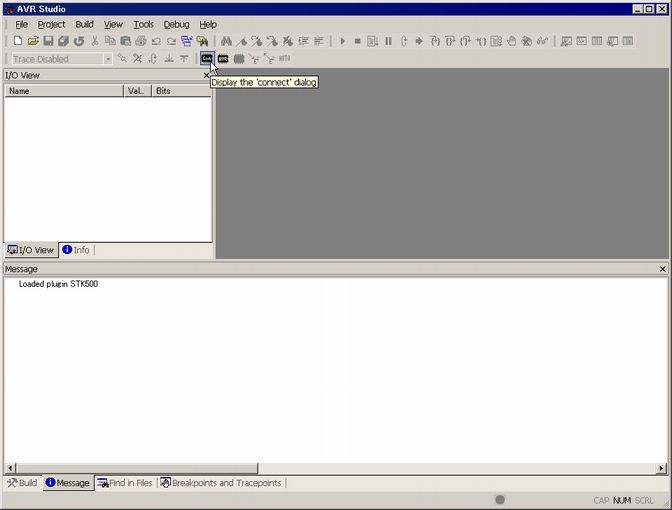
Task: Click the Quickwatch glasses icon
Action: [542, 41]
